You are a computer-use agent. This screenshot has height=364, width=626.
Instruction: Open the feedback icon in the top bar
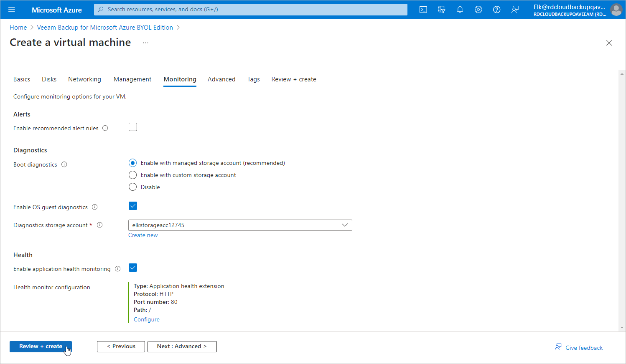click(515, 10)
